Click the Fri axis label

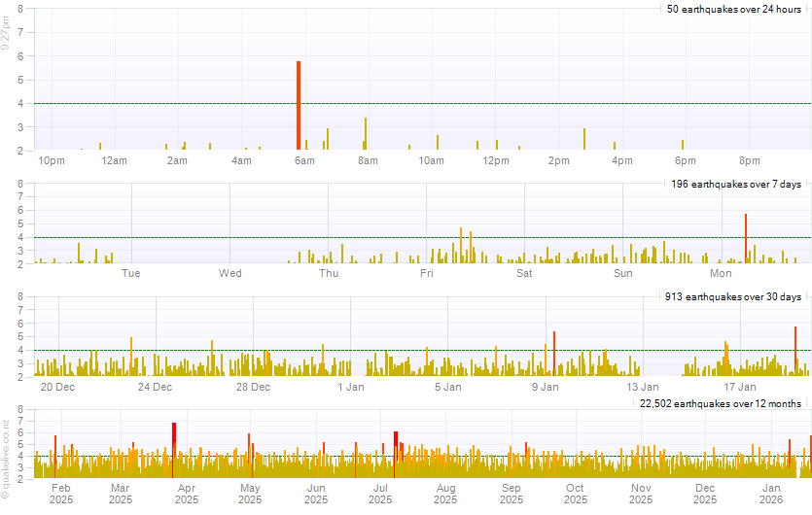coord(426,273)
